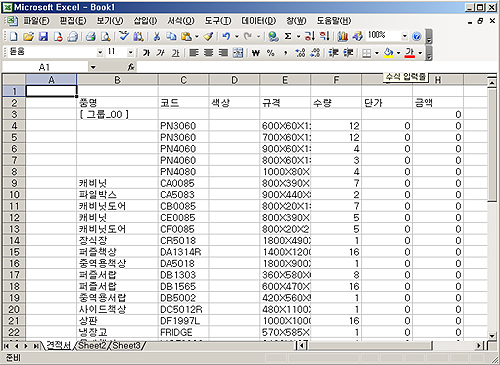Viewport: 500px width, 365px height.
Task: Switch to the Sheet3 tab
Action: (127, 346)
